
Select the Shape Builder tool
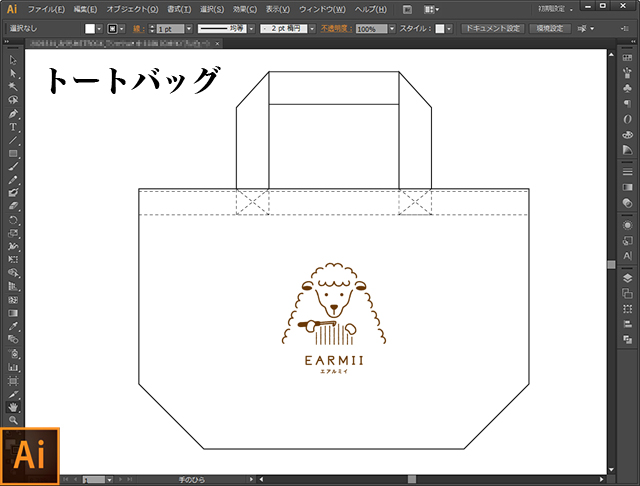(x=13, y=273)
